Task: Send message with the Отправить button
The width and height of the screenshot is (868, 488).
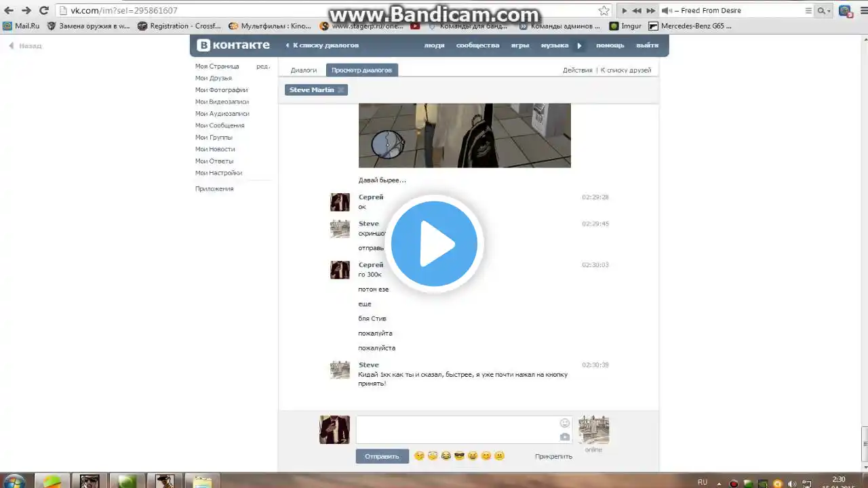Action: coord(382,456)
